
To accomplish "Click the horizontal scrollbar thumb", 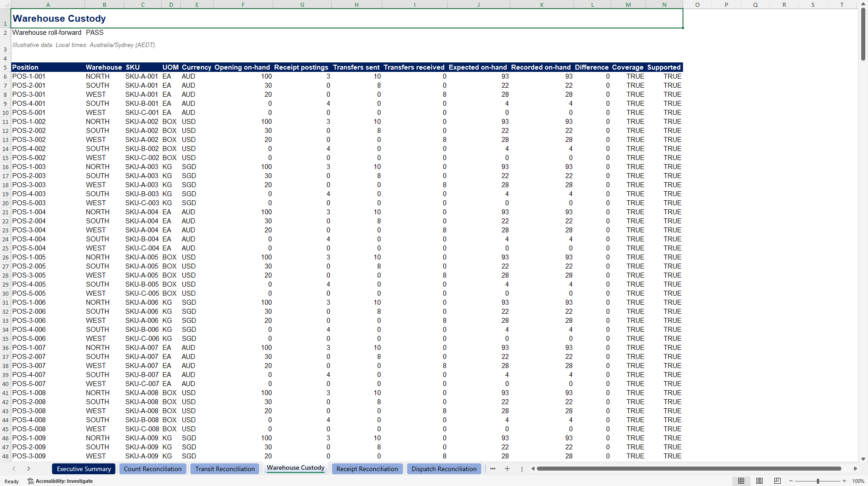I will pos(688,469).
